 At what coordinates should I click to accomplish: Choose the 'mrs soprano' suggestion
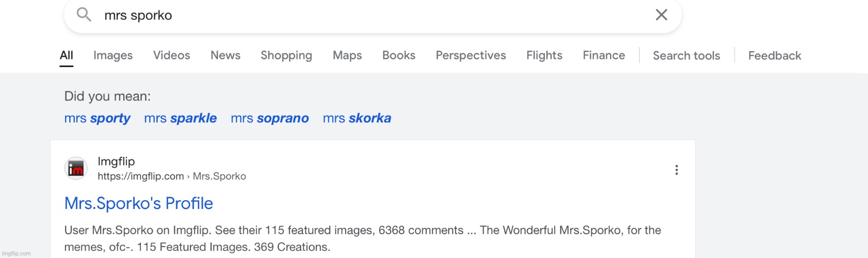click(270, 118)
